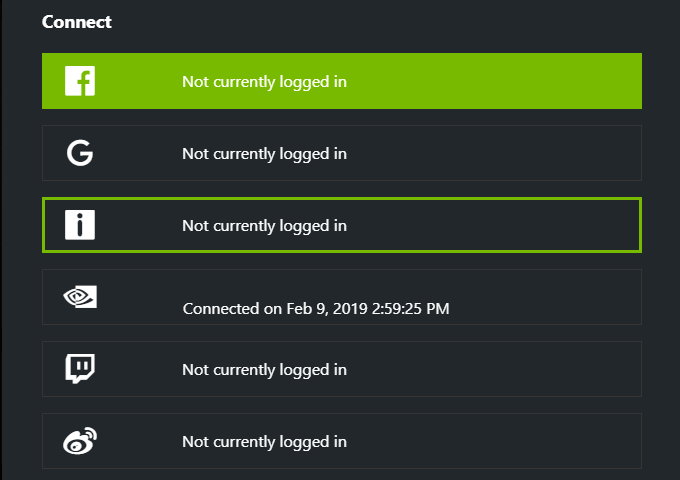The width and height of the screenshot is (680, 480).
Task: Click the Facebook logo icon
Action: [x=79, y=81]
